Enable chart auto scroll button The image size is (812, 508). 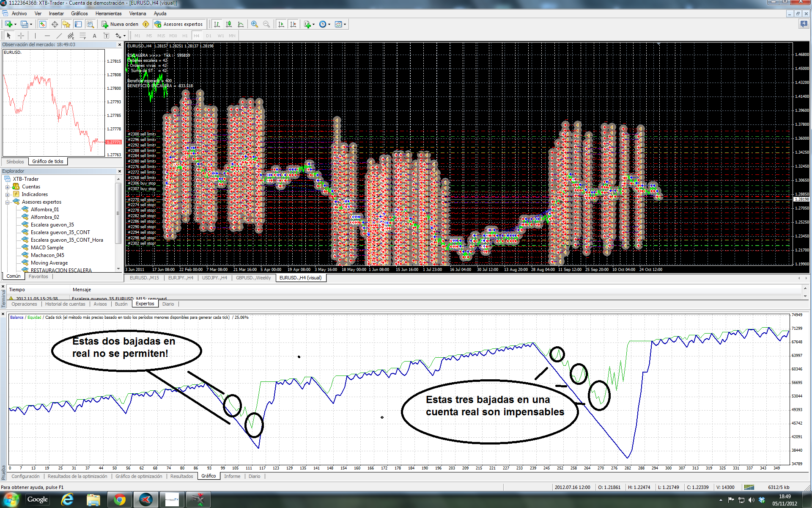(x=281, y=24)
